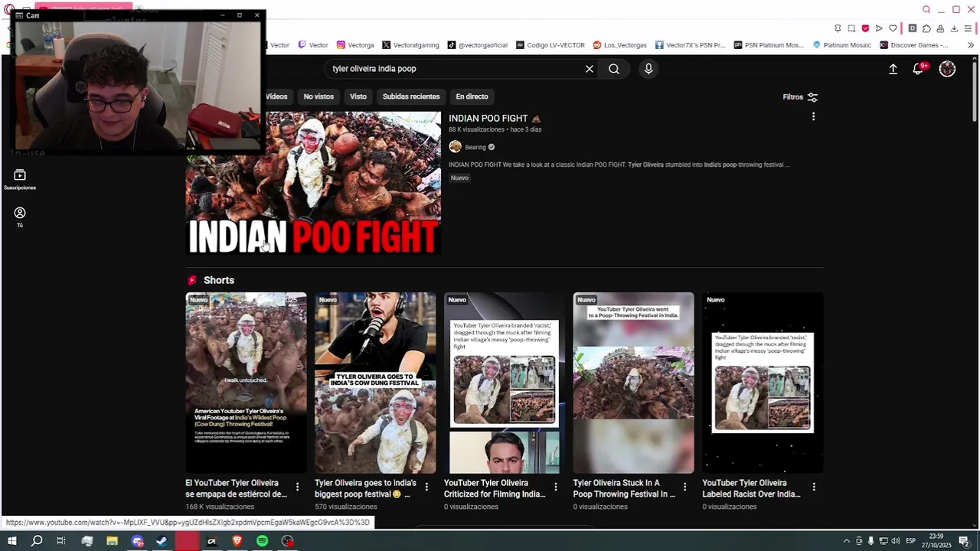980x551 pixels.
Task: Open Discover Games bookmark
Action: pyautogui.click(x=914, y=45)
